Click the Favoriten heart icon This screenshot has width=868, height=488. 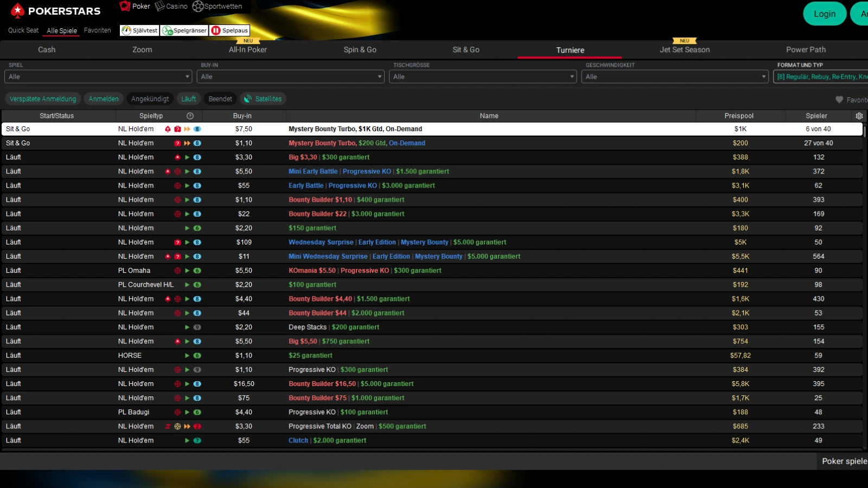(839, 100)
